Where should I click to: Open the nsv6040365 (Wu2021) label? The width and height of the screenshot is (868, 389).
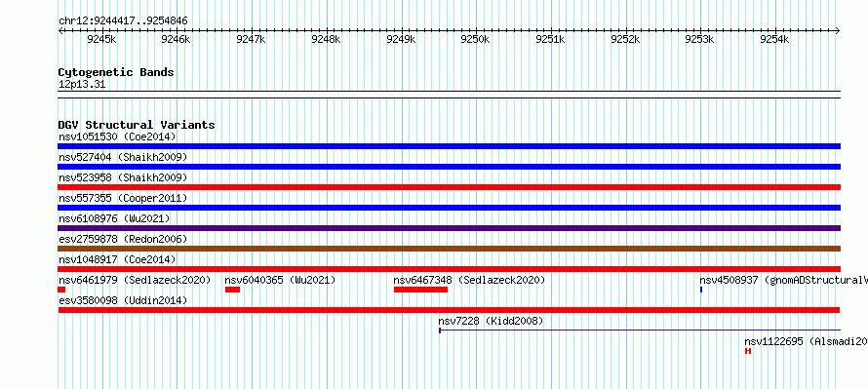[280, 280]
